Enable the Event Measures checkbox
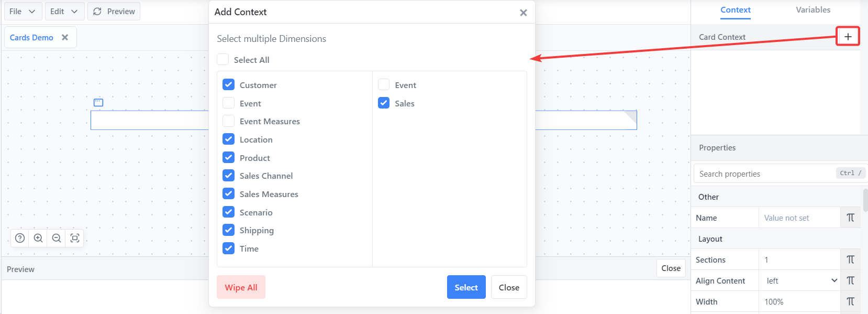Screen dimensions: 868x314 point(229,121)
